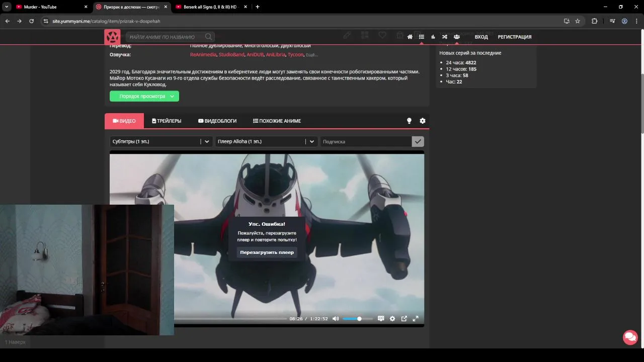644x362 pixels.
Task: Open the Tycoon dubbing link
Action: [296, 54]
